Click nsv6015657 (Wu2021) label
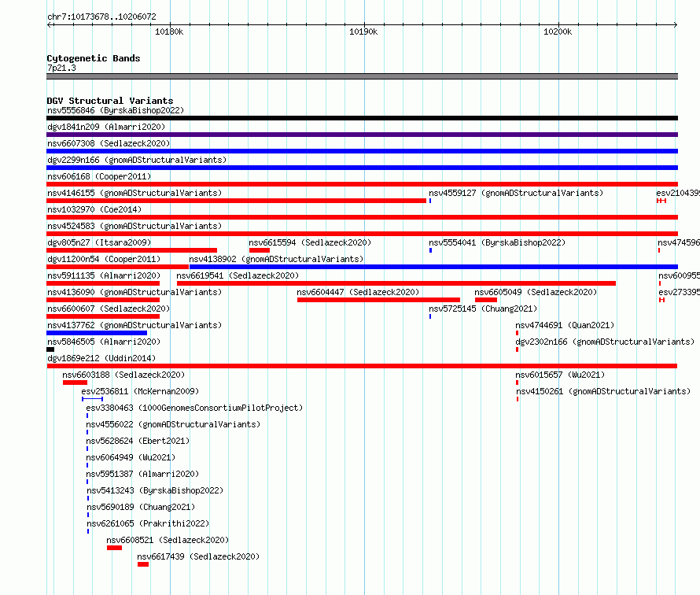Image resolution: width=700 pixels, height=595 pixels. coord(560,375)
